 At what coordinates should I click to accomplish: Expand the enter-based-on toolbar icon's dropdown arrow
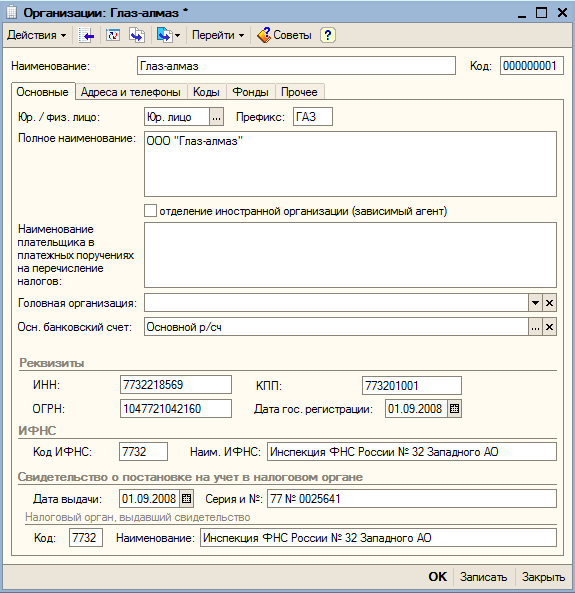177,36
